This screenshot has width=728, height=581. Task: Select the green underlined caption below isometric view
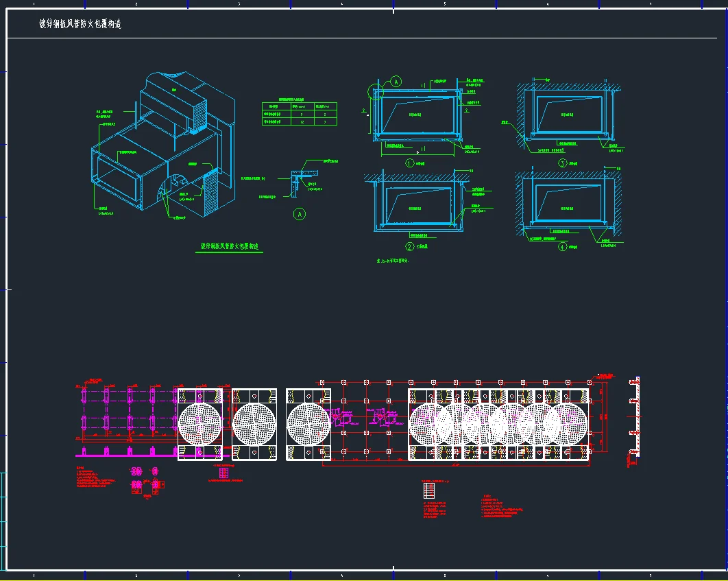click(x=230, y=247)
